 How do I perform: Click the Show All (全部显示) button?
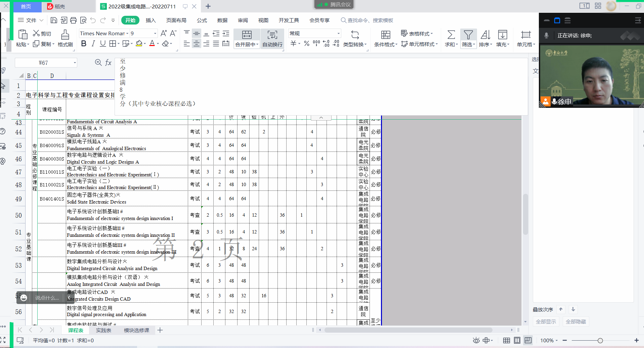[x=546, y=321]
